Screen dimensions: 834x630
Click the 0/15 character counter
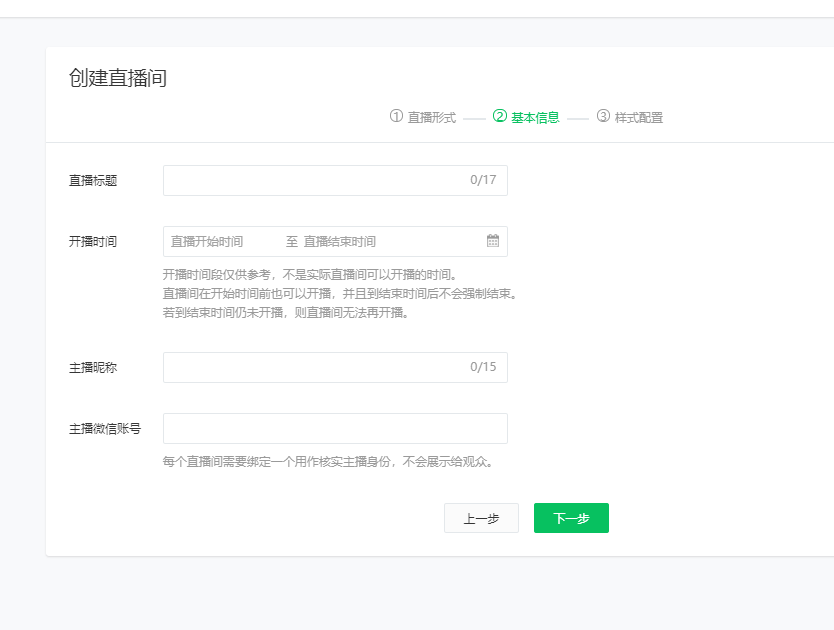[483, 367]
